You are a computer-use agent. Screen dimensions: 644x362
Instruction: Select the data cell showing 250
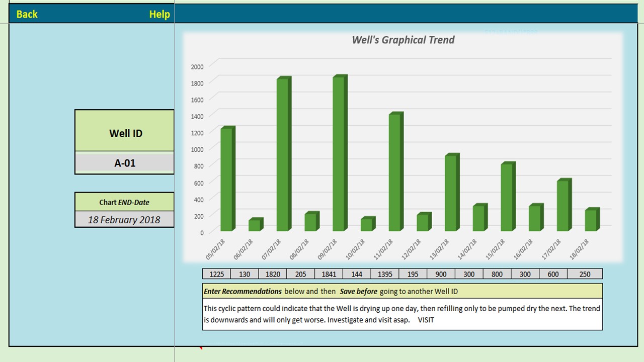pos(585,274)
